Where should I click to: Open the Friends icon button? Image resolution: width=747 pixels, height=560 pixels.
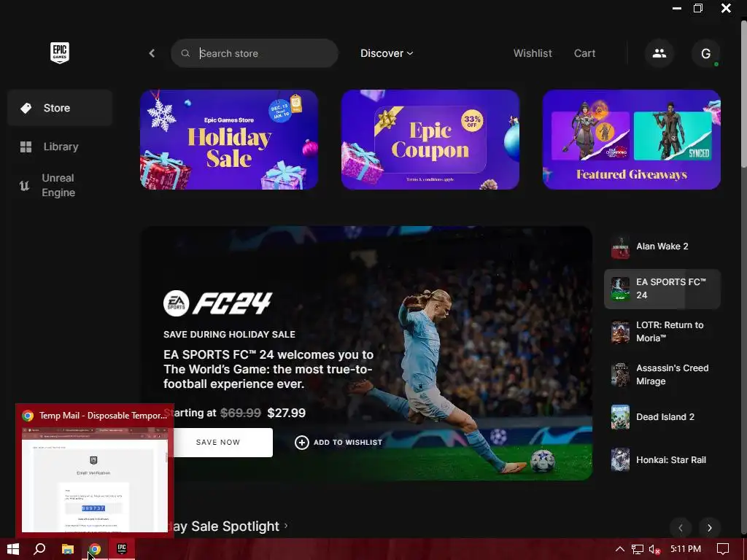pyautogui.click(x=659, y=53)
